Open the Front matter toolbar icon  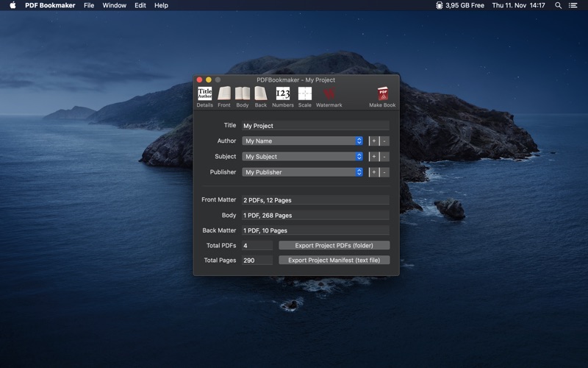(224, 97)
